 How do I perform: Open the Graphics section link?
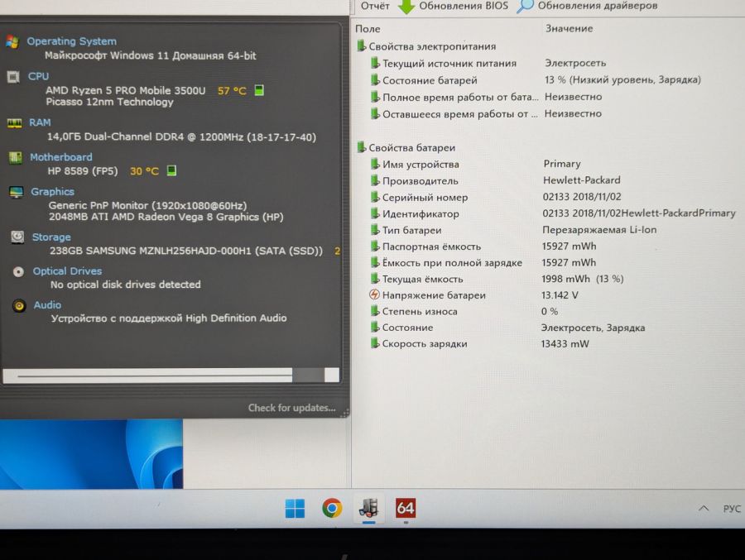(x=52, y=192)
